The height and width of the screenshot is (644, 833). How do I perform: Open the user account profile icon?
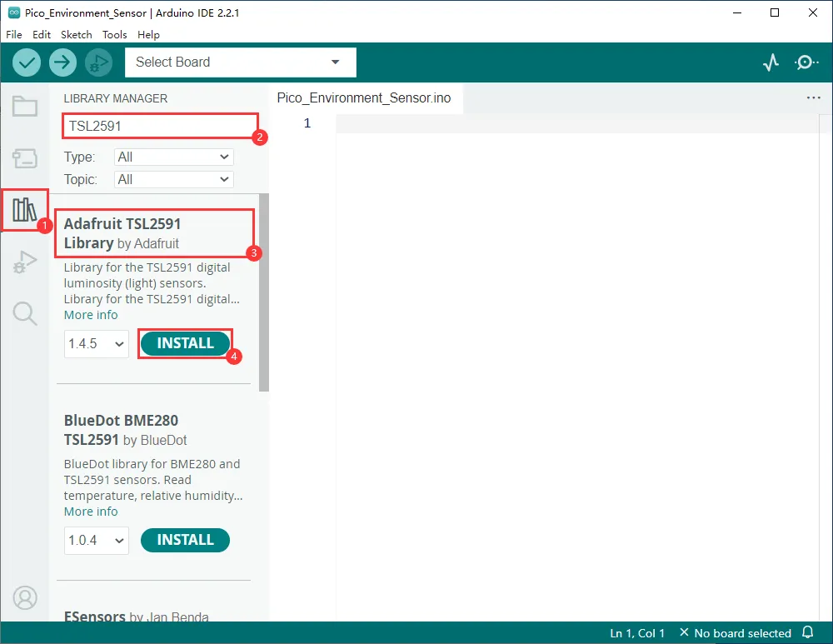25,598
